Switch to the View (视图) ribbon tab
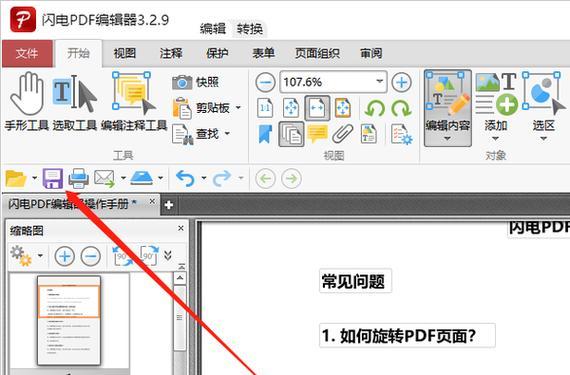The image size is (570, 375). tap(125, 53)
